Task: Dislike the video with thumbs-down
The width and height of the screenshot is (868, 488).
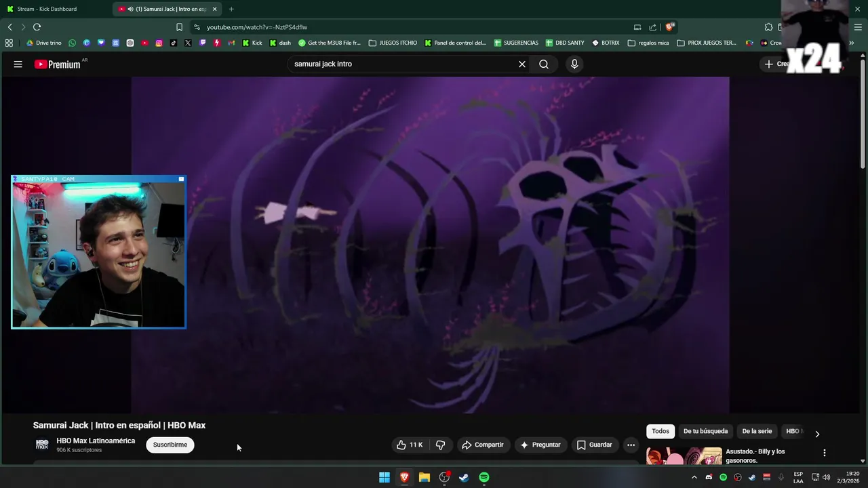Action: [440, 445]
